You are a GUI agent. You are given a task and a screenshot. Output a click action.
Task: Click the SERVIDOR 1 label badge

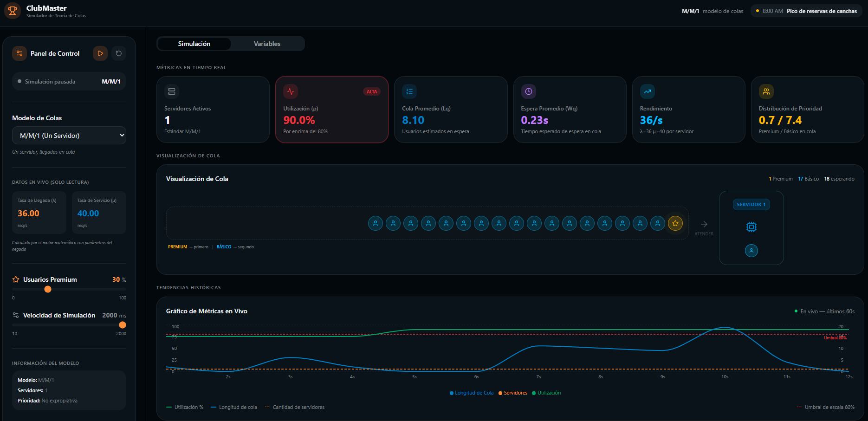click(751, 204)
